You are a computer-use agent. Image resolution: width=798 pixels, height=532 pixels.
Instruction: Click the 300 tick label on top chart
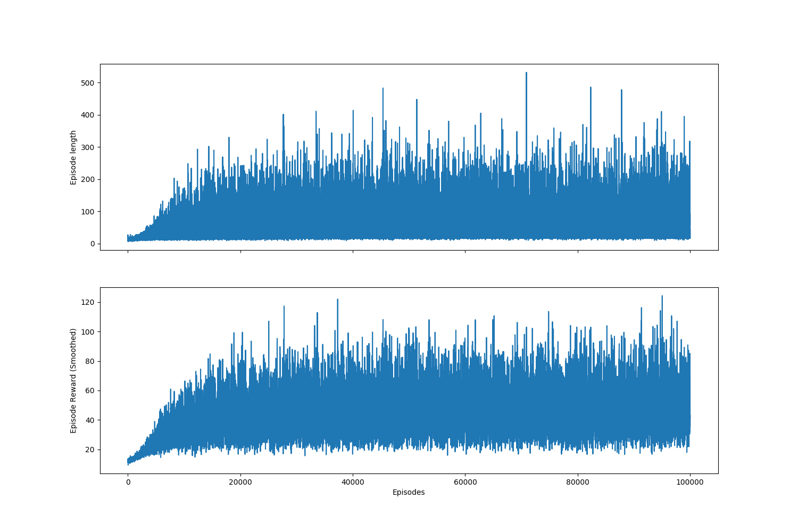(88, 147)
